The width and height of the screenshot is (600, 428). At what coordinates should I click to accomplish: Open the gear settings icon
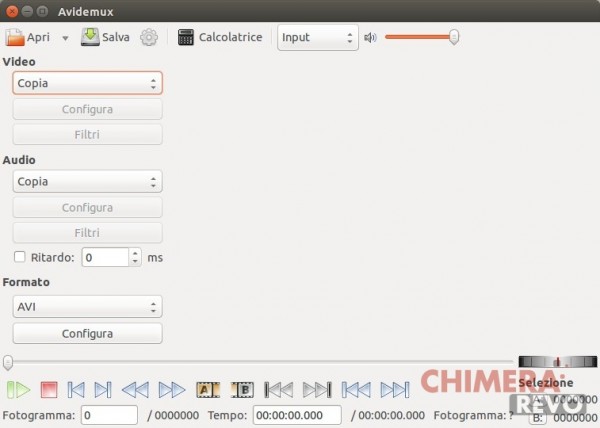point(149,37)
